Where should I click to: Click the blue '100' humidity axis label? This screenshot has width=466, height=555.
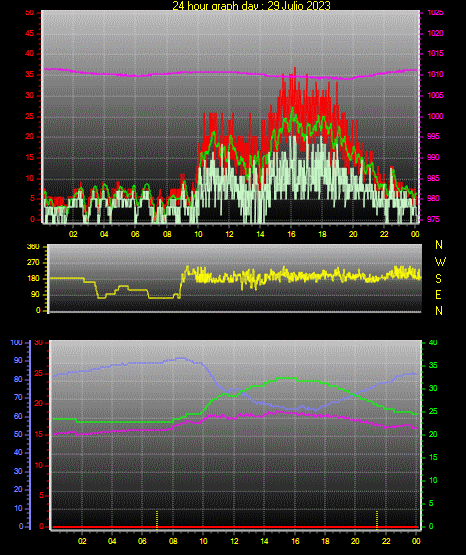point(17,343)
